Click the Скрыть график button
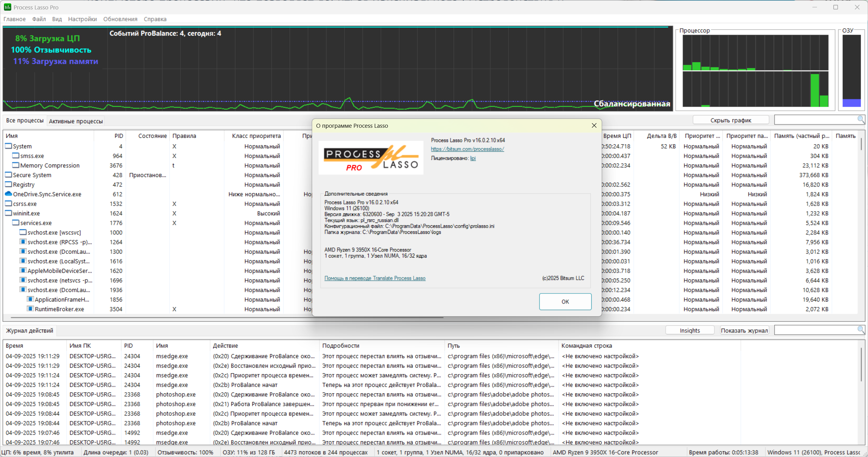This screenshot has height=457, width=868. pos(730,120)
